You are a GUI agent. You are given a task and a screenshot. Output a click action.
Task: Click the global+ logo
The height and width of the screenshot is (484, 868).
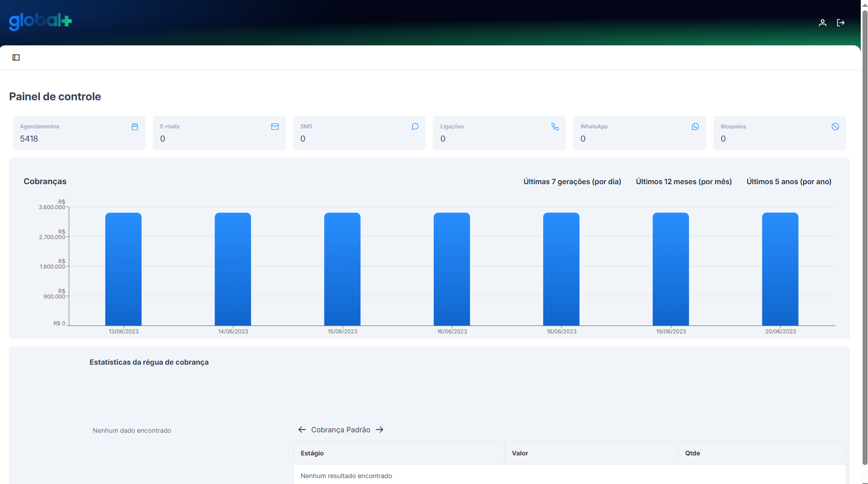pos(40,21)
